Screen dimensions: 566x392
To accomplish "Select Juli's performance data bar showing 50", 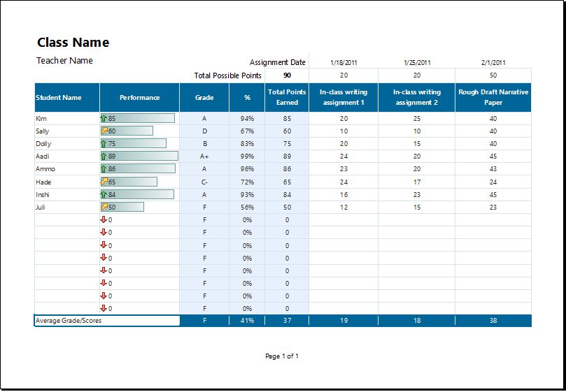I will 122,207.
